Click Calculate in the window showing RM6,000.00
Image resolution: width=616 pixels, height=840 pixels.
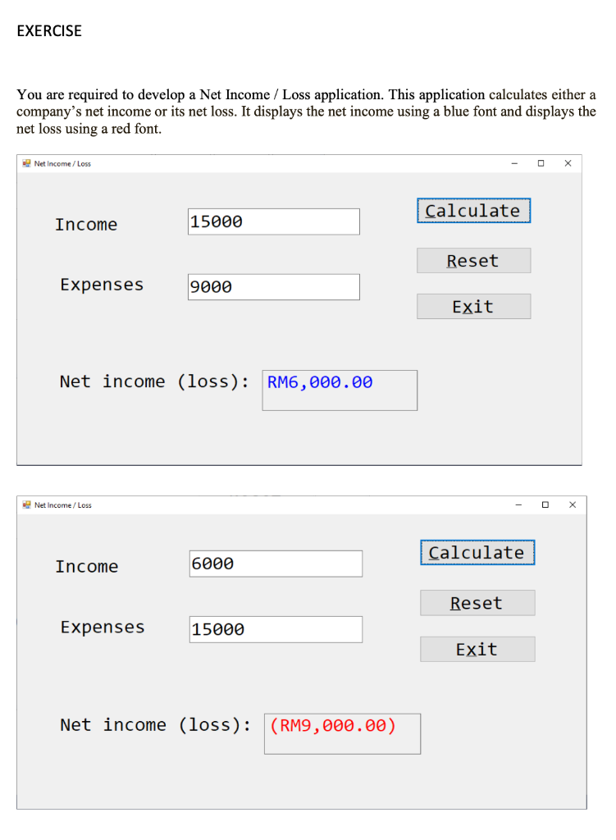473,211
